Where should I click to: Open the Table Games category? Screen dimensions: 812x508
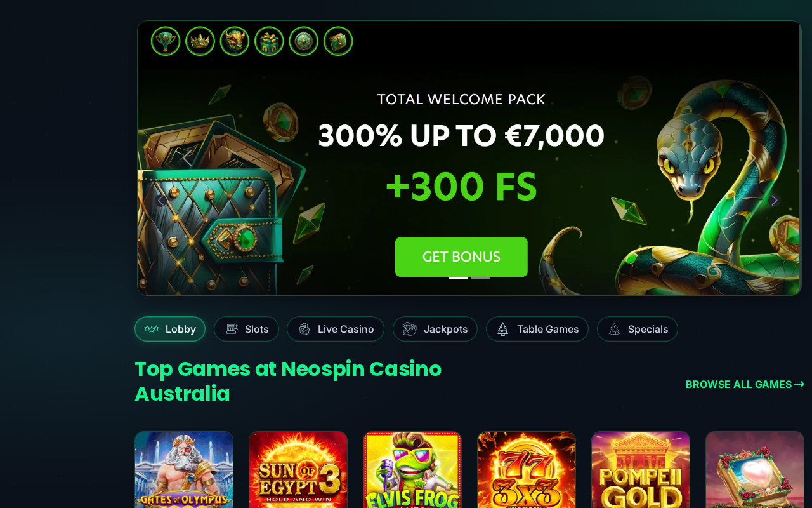click(537, 329)
